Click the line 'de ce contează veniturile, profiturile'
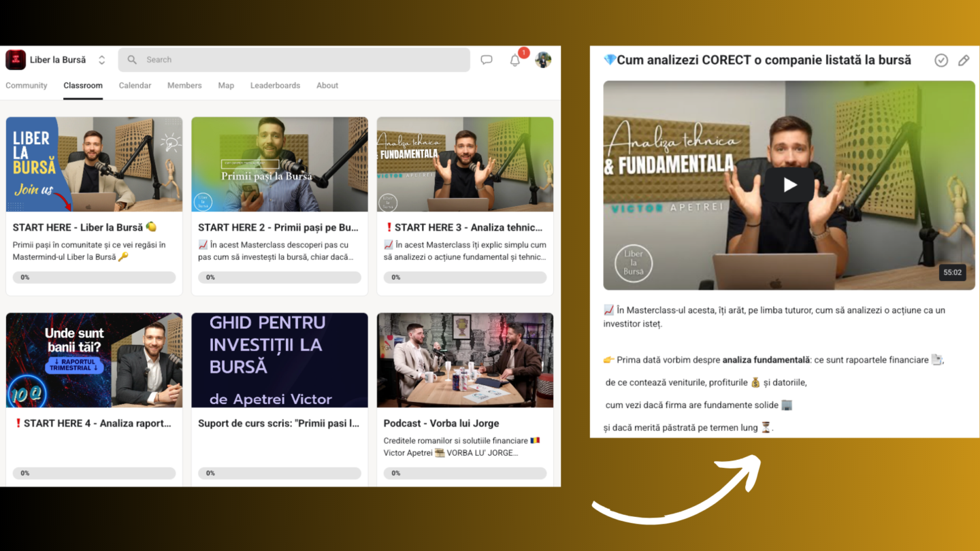This screenshot has width=980, height=551. pos(706,382)
